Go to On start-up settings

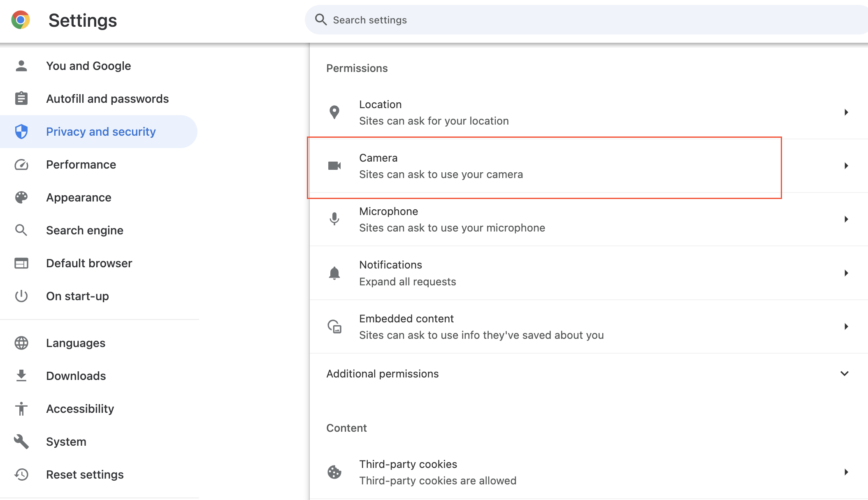pos(99,296)
